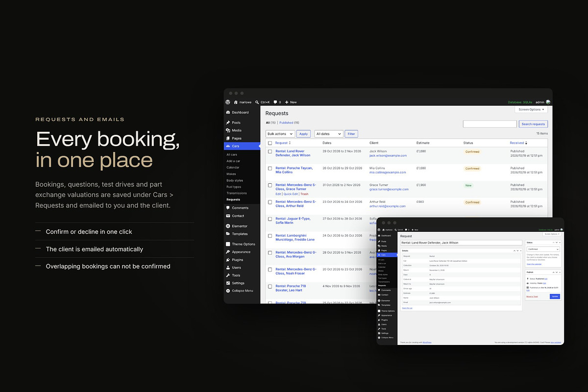The height and width of the screenshot is (392, 588).
Task: Check the Lamborghini Murciélago, Freddie Lane row
Action: 270,236
